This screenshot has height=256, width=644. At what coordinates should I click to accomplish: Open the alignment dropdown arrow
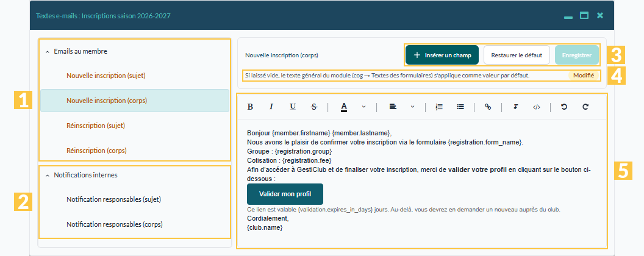tap(412, 107)
